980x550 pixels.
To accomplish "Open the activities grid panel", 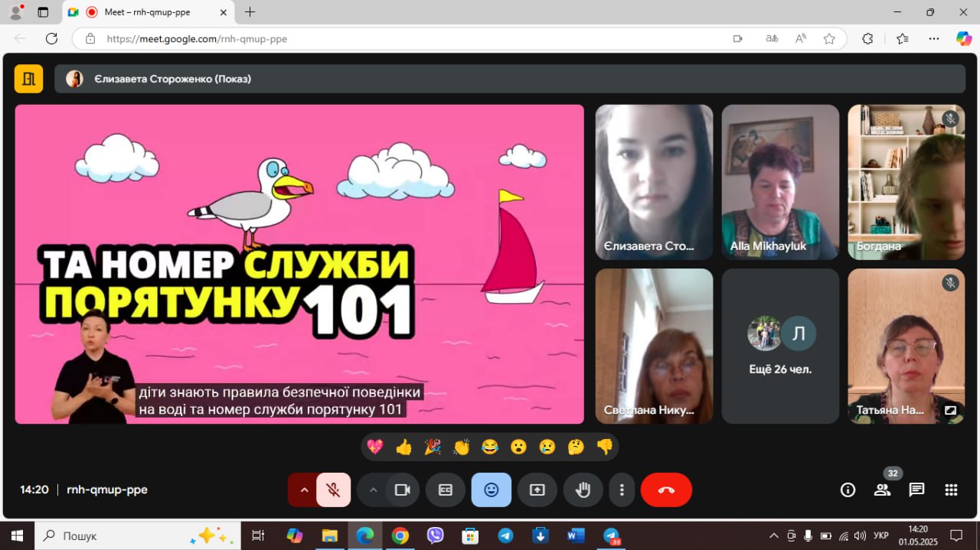I will point(951,490).
